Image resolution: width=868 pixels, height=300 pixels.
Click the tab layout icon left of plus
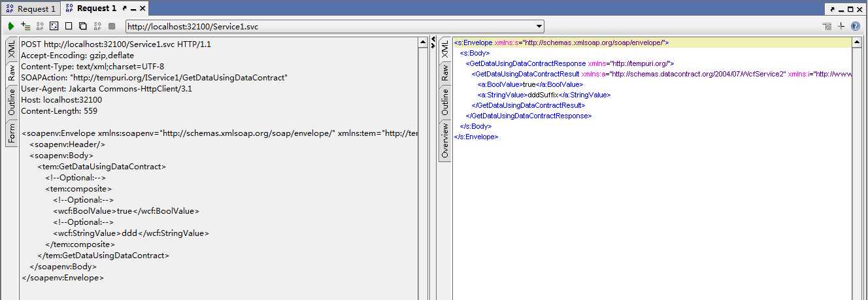click(x=827, y=26)
